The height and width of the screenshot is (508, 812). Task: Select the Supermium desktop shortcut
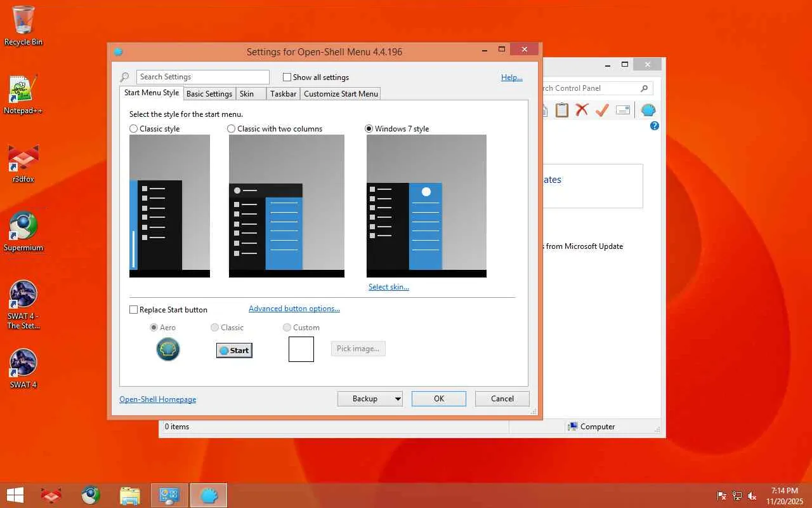(23, 232)
